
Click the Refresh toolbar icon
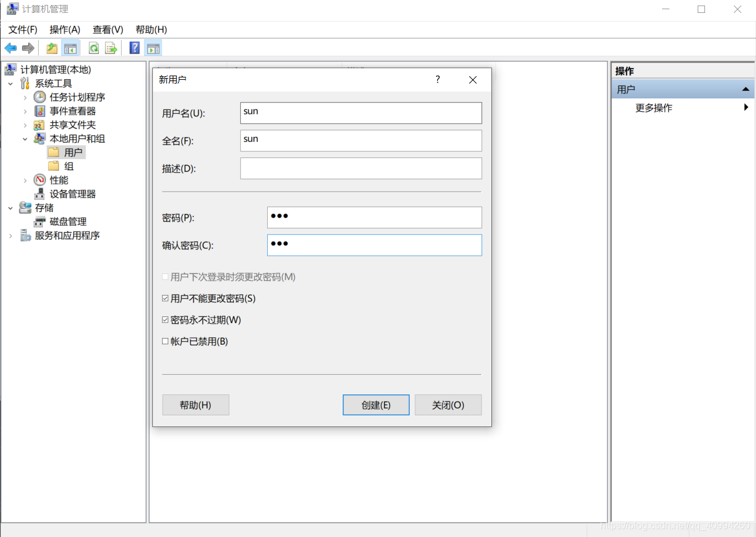click(94, 48)
